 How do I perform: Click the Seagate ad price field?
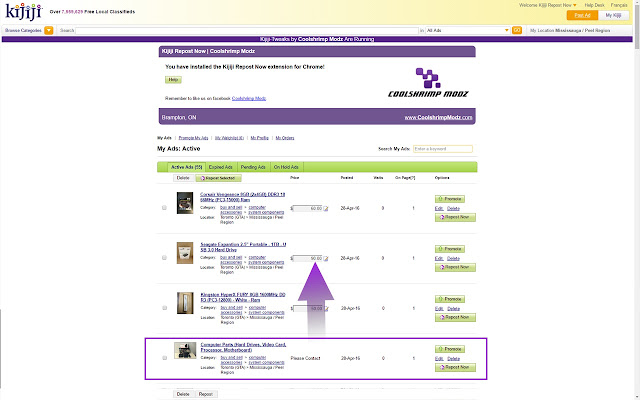point(308,258)
